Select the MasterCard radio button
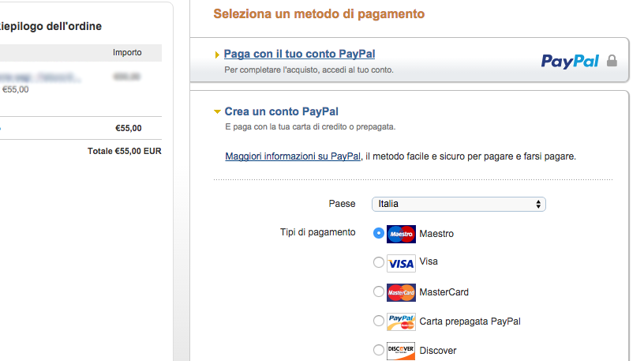This screenshot has width=644, height=361. point(379,291)
